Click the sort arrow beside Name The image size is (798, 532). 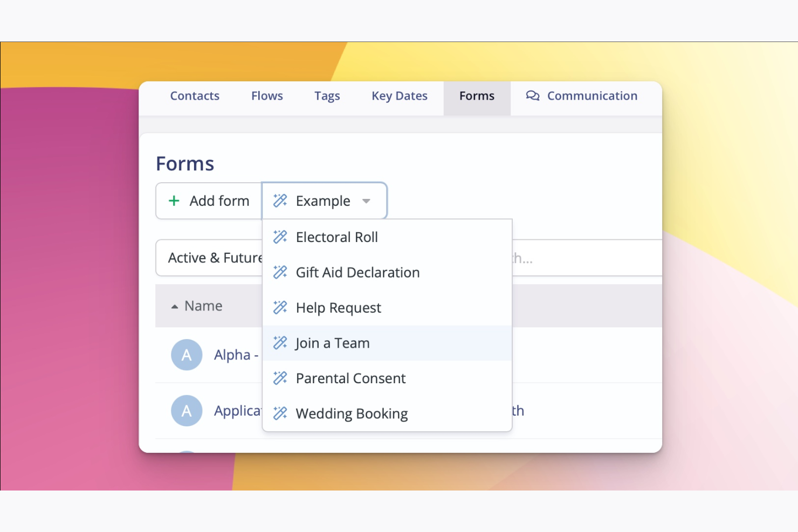[x=175, y=307]
